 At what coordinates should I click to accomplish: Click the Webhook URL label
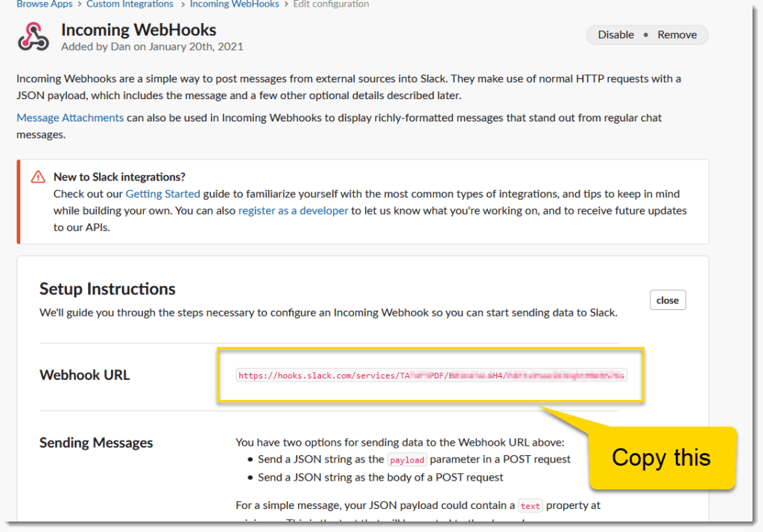[85, 376]
